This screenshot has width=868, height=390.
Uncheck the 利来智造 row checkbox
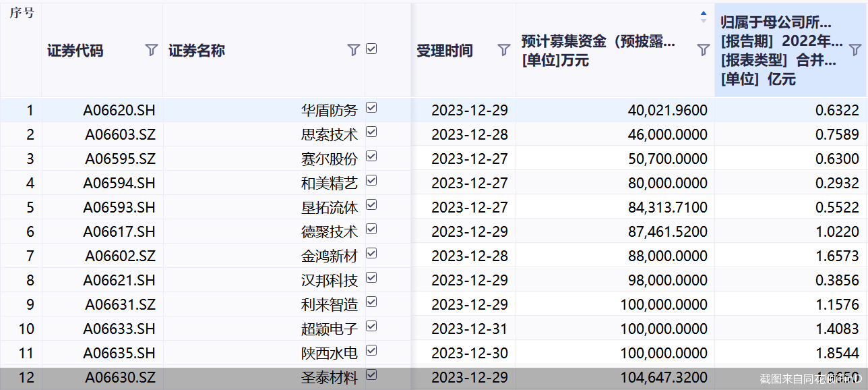[x=371, y=302]
